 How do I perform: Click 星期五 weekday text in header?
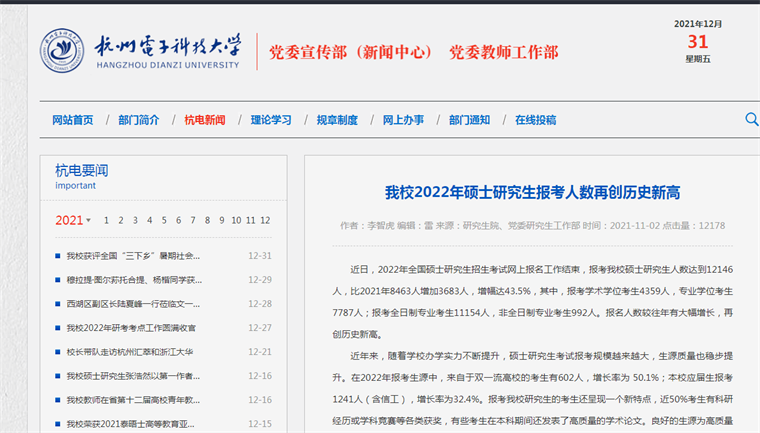[698, 59]
